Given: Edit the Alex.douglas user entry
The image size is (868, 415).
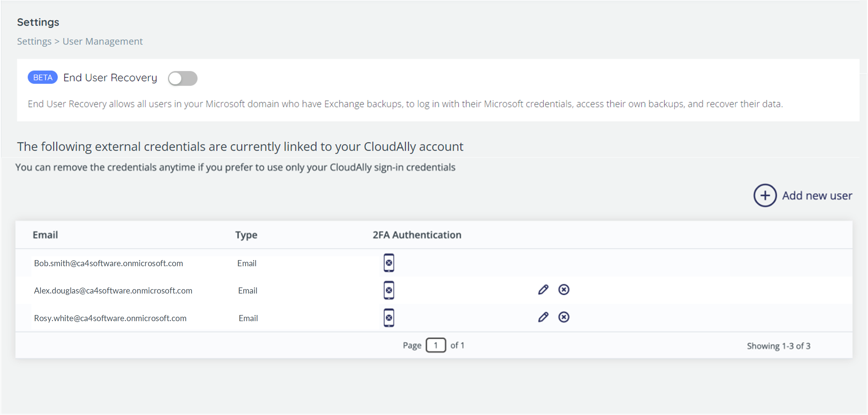Looking at the screenshot, I should (543, 289).
